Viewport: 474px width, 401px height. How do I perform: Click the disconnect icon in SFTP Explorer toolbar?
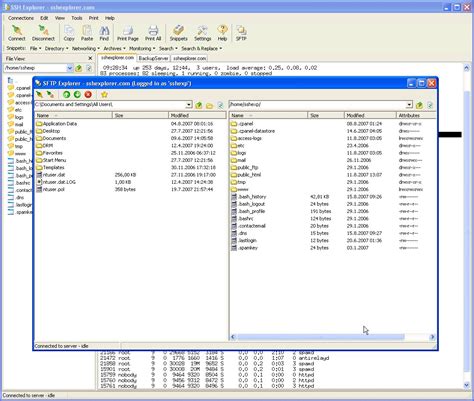coord(50,95)
